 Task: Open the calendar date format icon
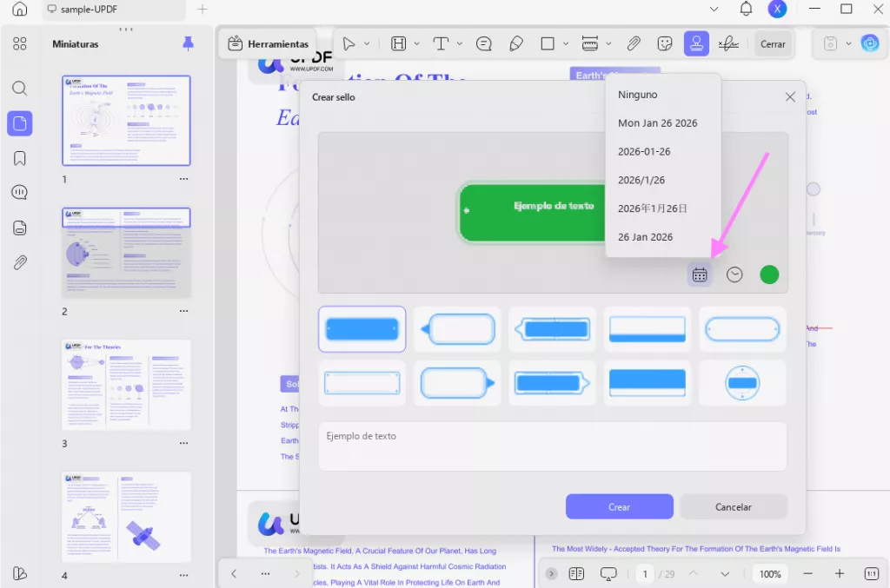tap(700, 275)
